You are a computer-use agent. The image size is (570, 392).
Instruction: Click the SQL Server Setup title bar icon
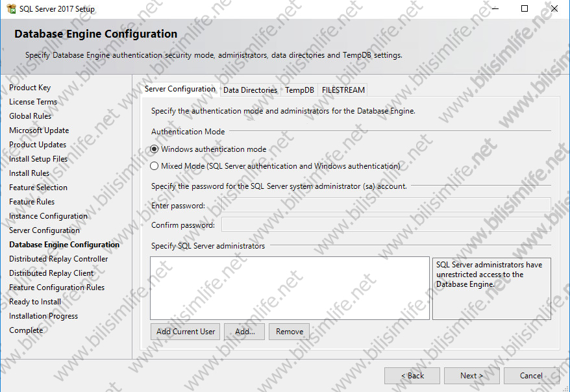coord(10,9)
